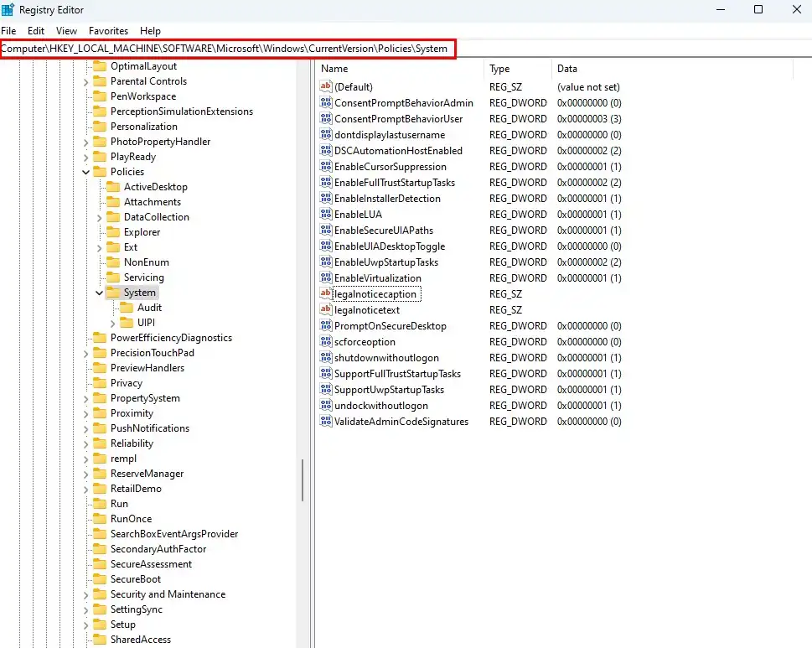Screen dimensions: 812x648
Task: Click the EnableVirtualization value icon
Action: pos(326,277)
